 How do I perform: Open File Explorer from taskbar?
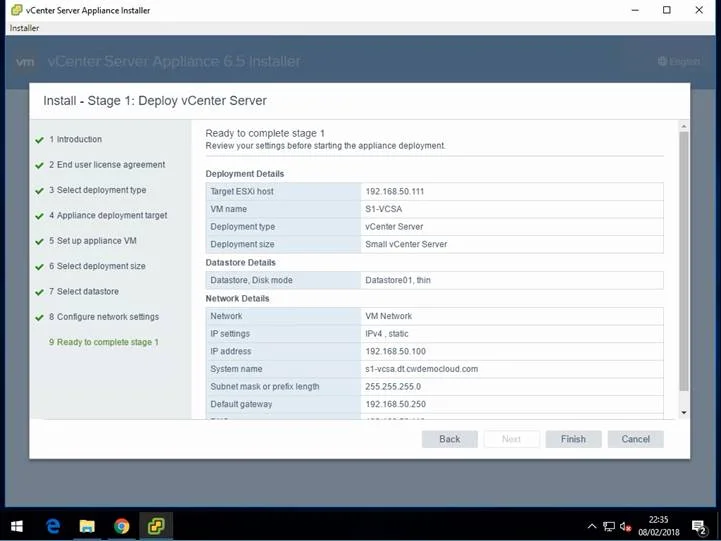pyautogui.click(x=87, y=526)
